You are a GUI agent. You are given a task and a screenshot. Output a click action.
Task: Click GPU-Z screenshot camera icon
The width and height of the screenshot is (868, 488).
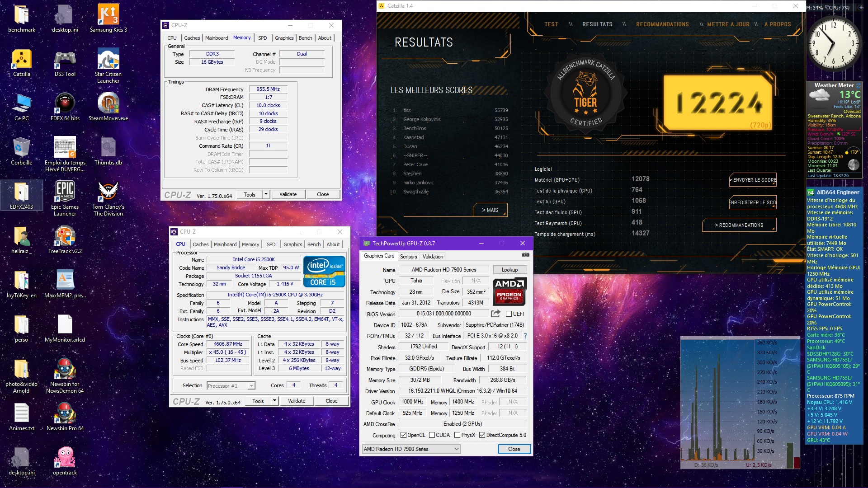[x=525, y=255]
